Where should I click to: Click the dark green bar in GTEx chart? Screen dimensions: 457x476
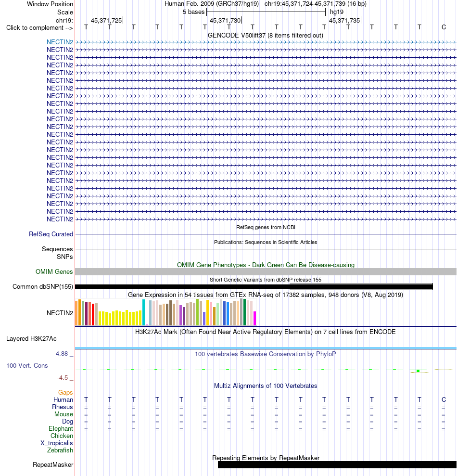click(244, 312)
